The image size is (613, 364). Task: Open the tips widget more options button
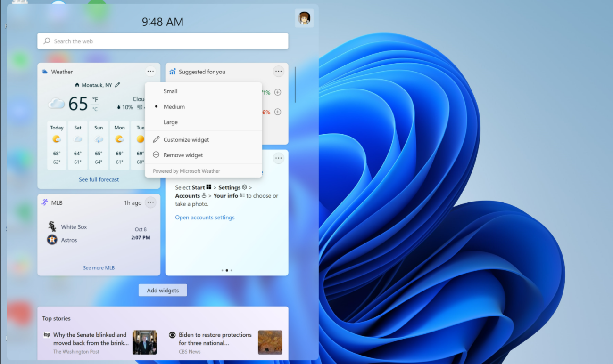(279, 158)
